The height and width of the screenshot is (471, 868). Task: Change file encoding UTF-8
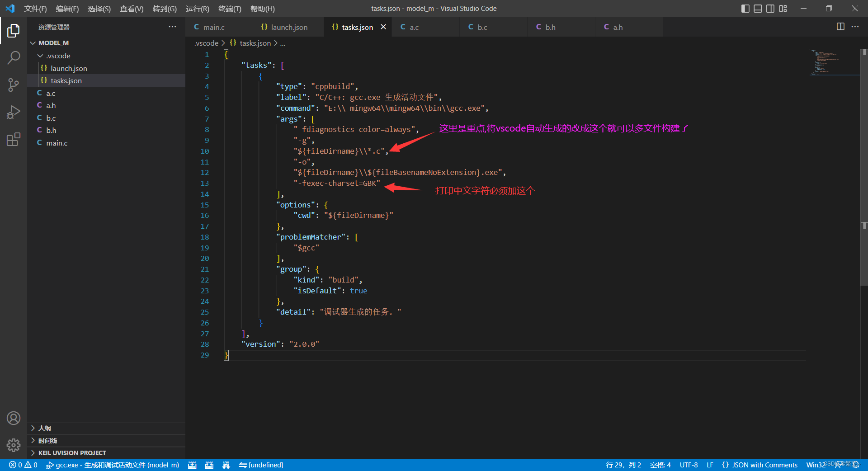tap(689, 465)
